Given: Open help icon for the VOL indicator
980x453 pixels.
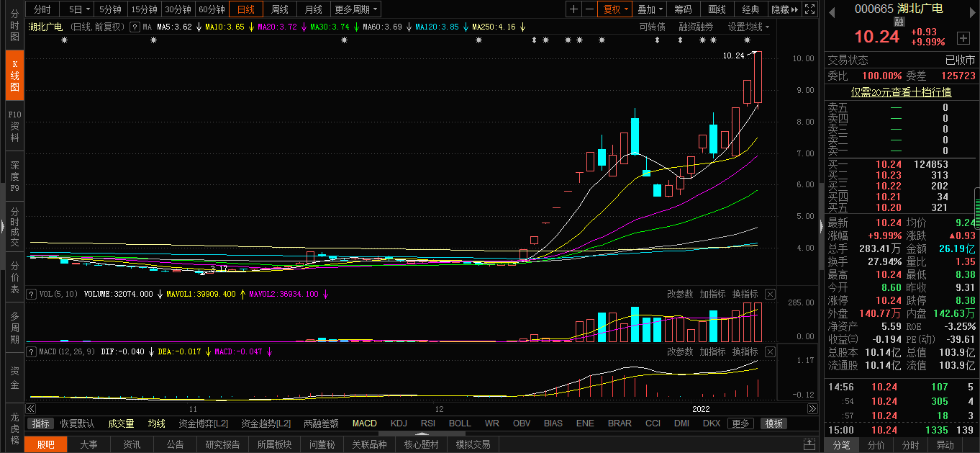Looking at the screenshot, I should [31, 294].
